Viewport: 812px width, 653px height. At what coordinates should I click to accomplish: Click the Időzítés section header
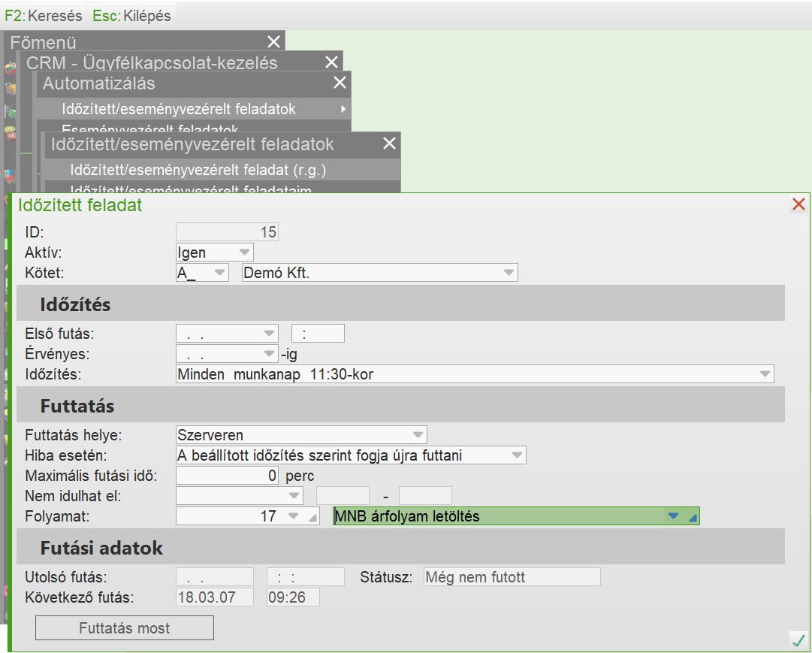401,304
